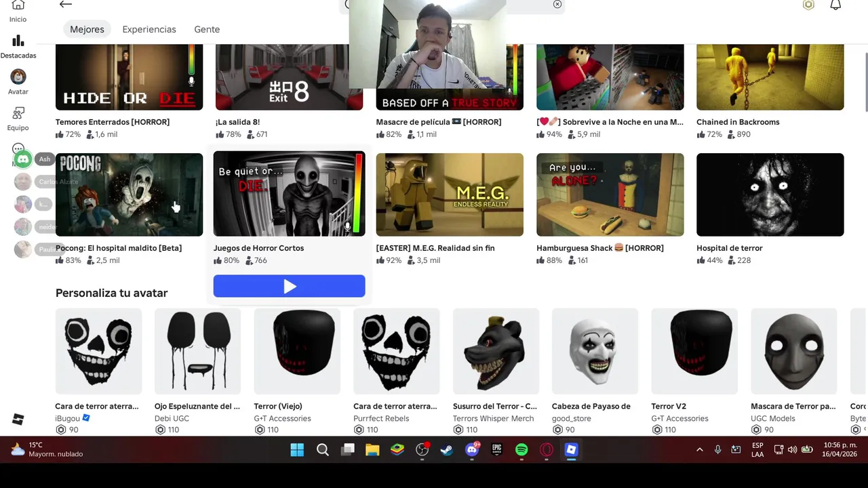The height and width of the screenshot is (488, 868).
Task: Switch to the Mejores tab
Action: point(87,29)
